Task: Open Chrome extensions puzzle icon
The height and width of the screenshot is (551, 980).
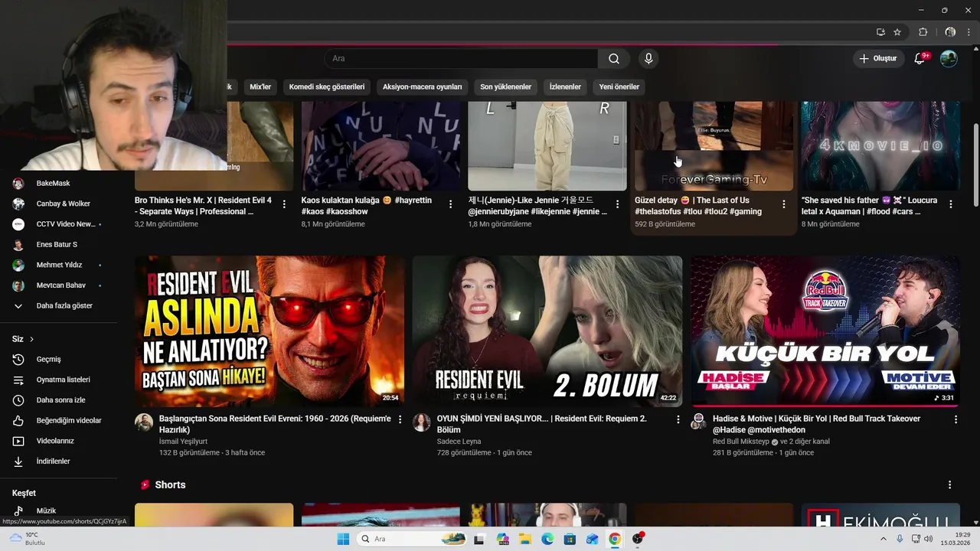Action: 923,32
